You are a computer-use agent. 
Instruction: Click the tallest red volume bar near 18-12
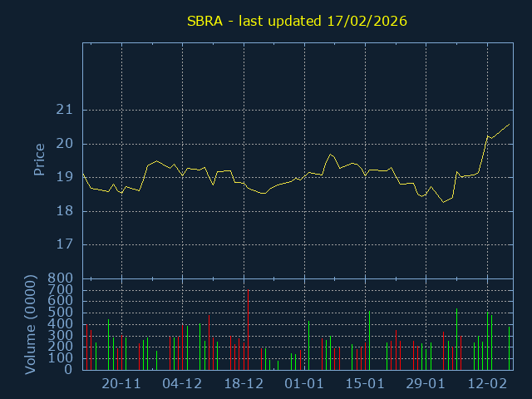(248, 329)
